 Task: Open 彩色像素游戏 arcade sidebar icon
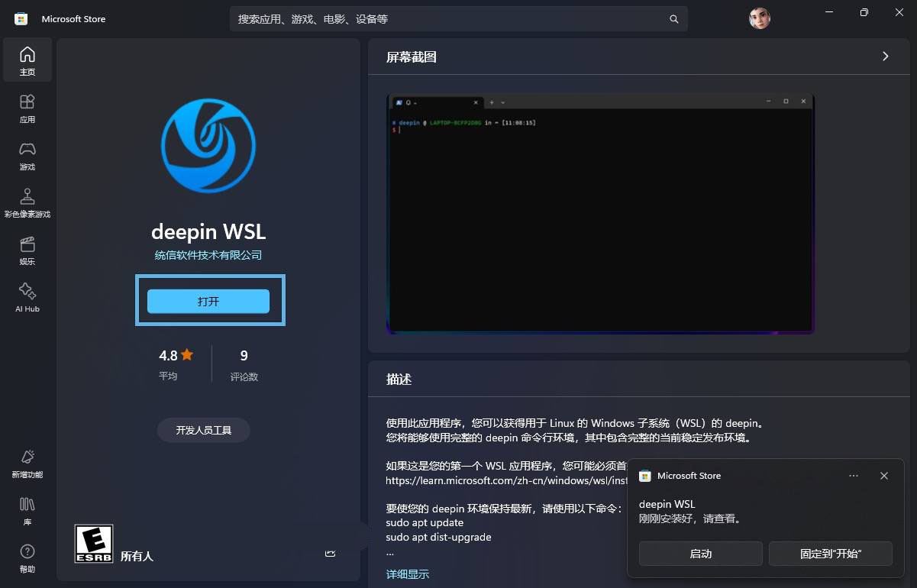pos(27,203)
